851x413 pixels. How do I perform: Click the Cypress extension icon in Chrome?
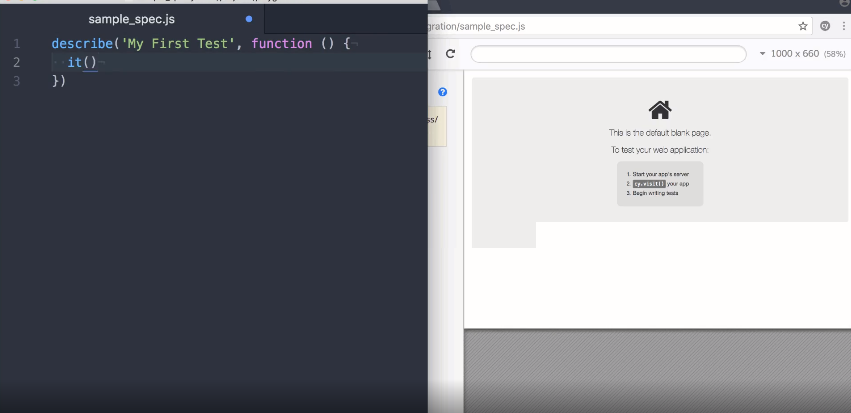click(826, 26)
